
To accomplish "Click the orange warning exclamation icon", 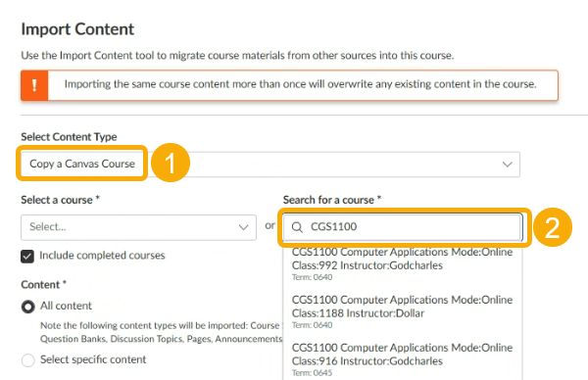I will click(34, 85).
